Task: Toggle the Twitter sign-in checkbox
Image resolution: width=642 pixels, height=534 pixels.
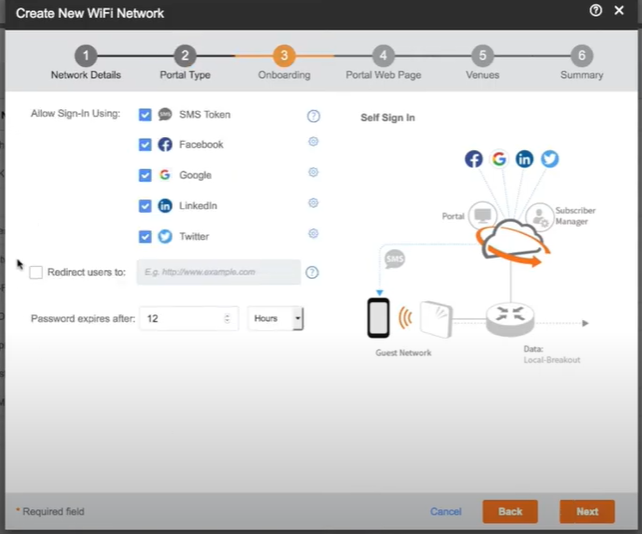Action: (145, 237)
